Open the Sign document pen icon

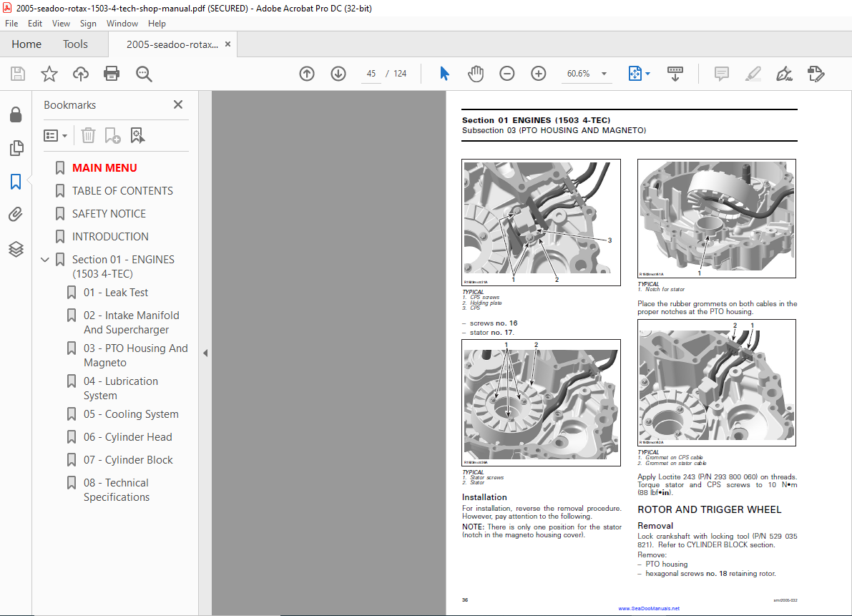pyautogui.click(x=784, y=73)
